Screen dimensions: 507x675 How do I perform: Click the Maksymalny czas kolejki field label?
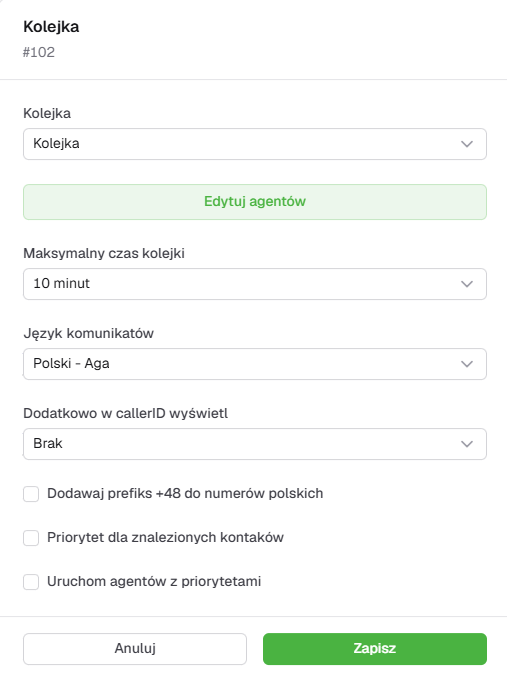tap(104, 253)
